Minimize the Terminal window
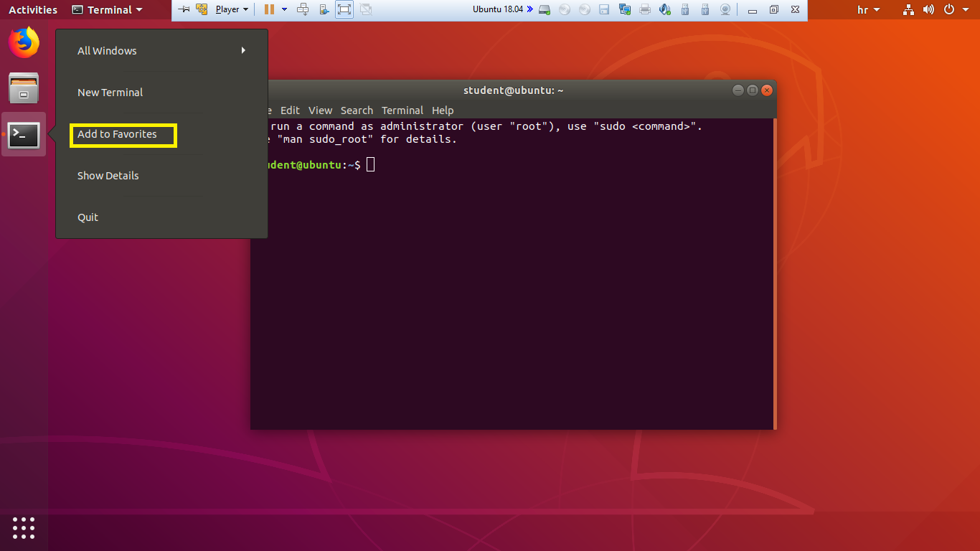This screenshot has height=551, width=980. point(738,90)
